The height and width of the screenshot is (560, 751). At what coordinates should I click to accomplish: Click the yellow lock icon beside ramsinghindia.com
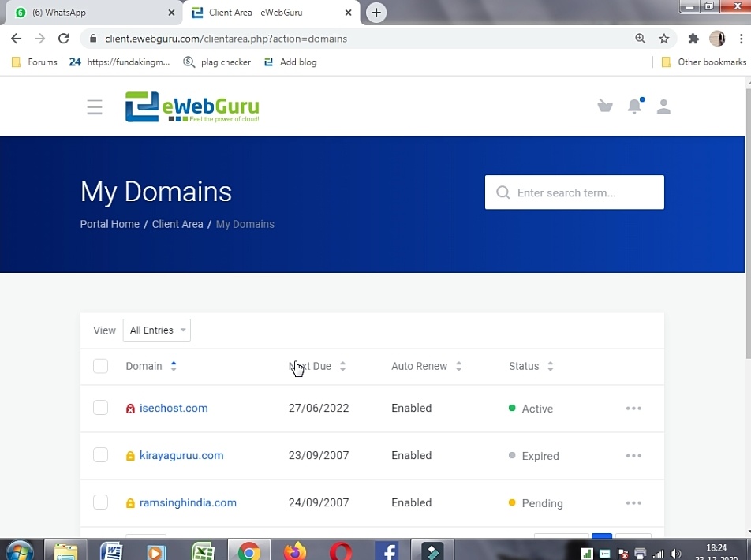point(130,503)
